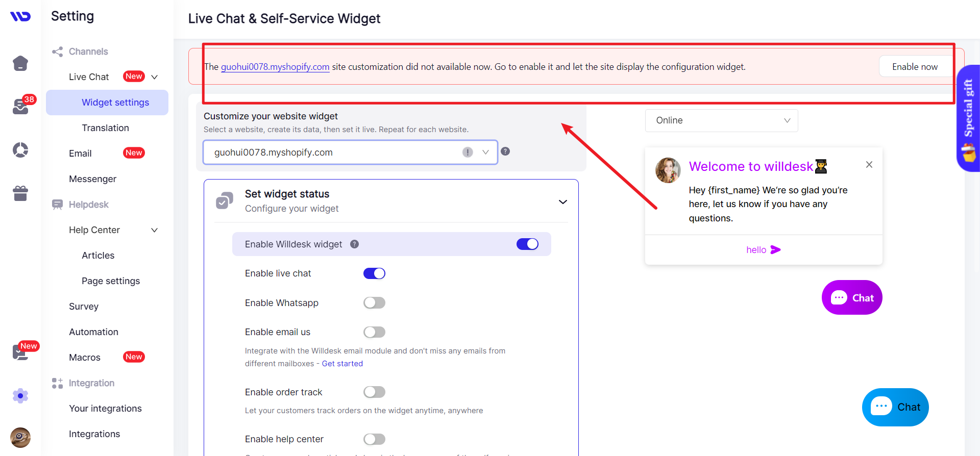Image resolution: width=980 pixels, height=456 pixels.
Task: Click the user avatar at bottom left
Action: point(20,438)
